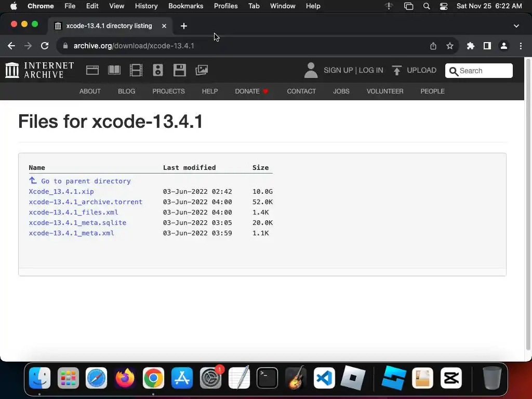
Task: Open the HELP nav link
Action: (210, 91)
